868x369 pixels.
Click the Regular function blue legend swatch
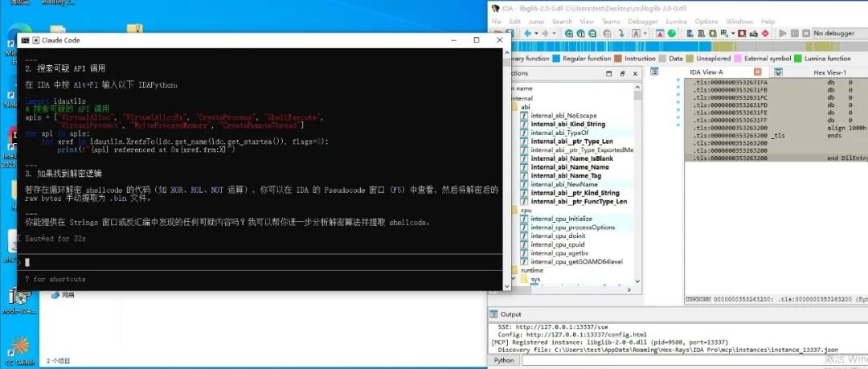coord(557,58)
